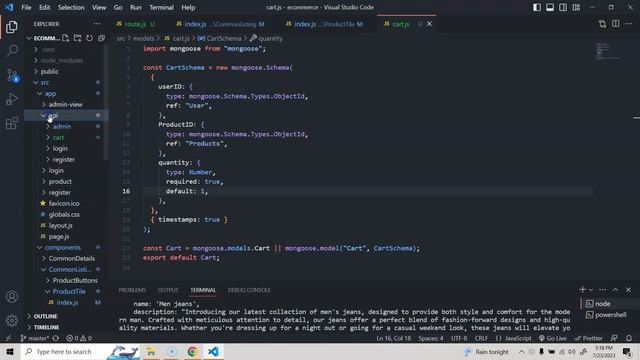Change the CRLF end of line setting
The image size is (640, 360).
(x=481, y=338)
